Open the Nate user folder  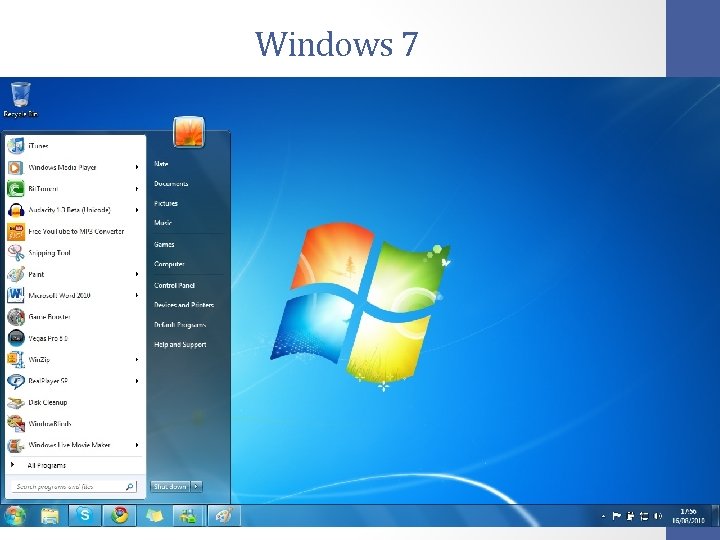[161, 164]
